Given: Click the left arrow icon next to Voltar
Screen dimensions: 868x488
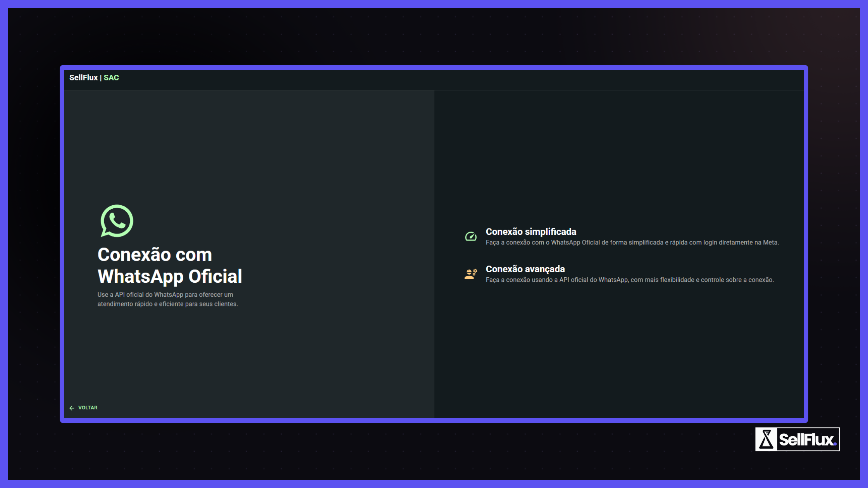Looking at the screenshot, I should (x=72, y=408).
